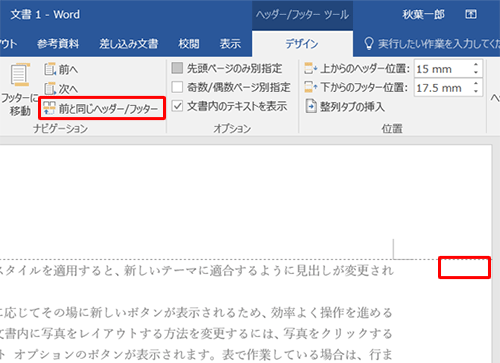The height and width of the screenshot is (363, 500).
Task: Insert alignment tab via 整列タブの挿入
Action: [x=345, y=107]
